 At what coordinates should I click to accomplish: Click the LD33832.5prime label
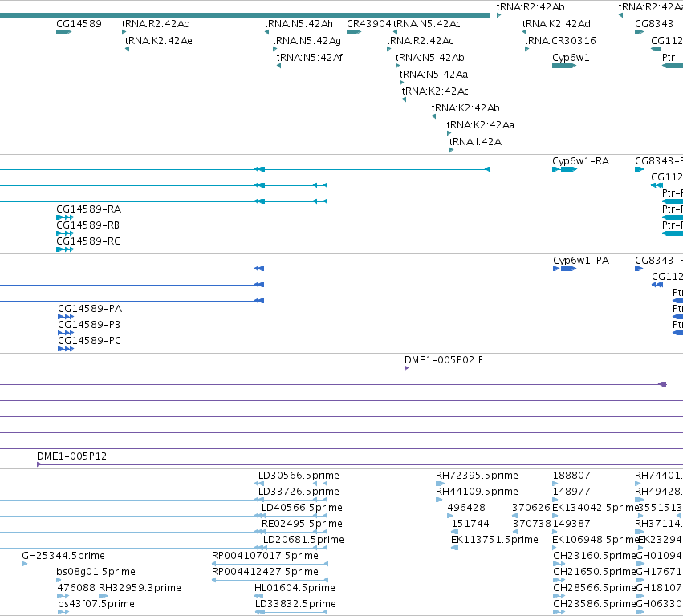(x=296, y=604)
